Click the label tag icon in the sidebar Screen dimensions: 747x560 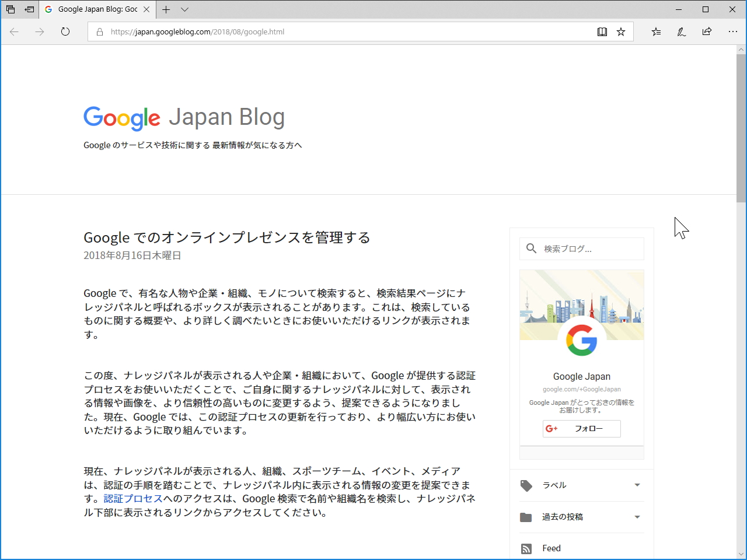click(x=527, y=485)
